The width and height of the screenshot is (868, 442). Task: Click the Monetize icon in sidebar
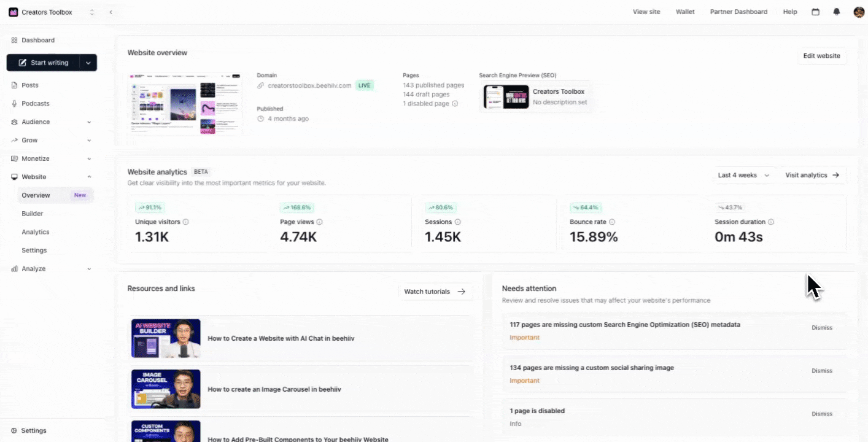[14, 158]
